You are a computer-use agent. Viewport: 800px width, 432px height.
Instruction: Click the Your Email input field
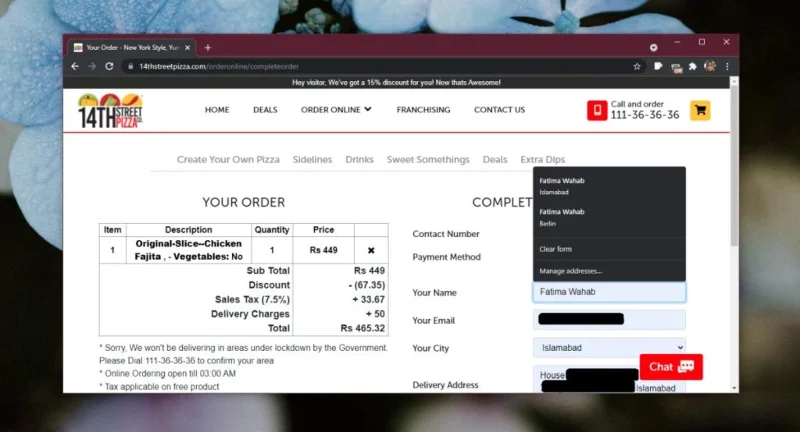click(x=609, y=320)
